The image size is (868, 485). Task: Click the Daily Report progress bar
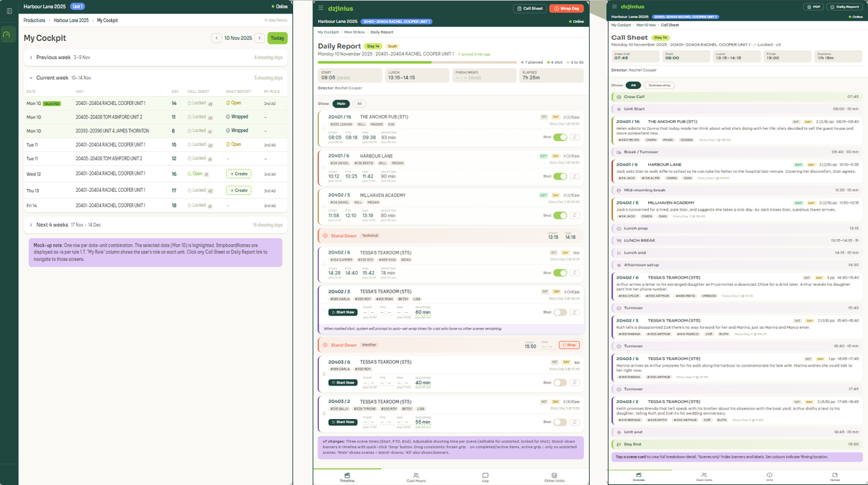coord(418,63)
